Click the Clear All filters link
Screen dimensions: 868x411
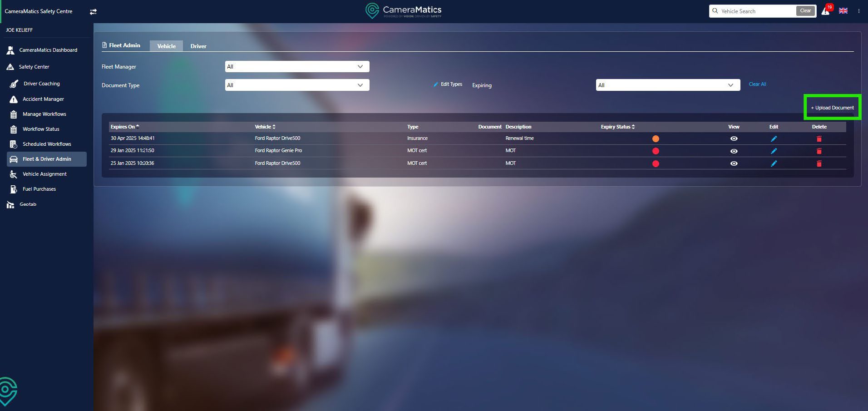coord(757,84)
